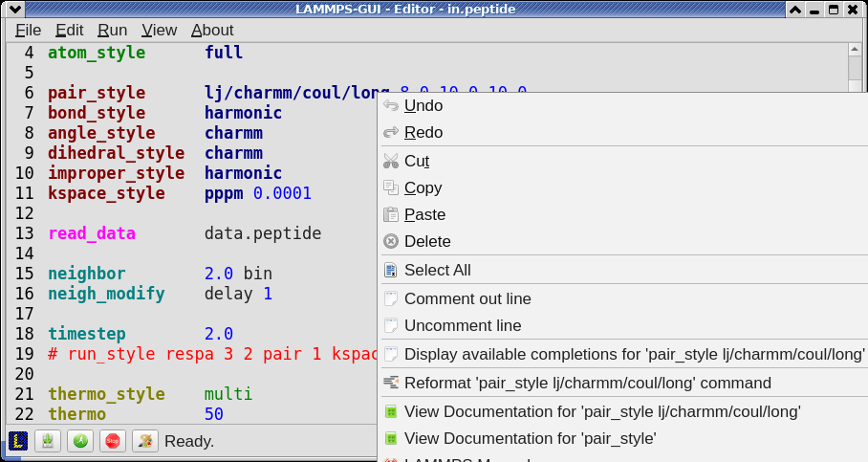This screenshot has height=462, width=868.
Task: Click 'charmm' on the angle_style line
Action: click(x=233, y=133)
